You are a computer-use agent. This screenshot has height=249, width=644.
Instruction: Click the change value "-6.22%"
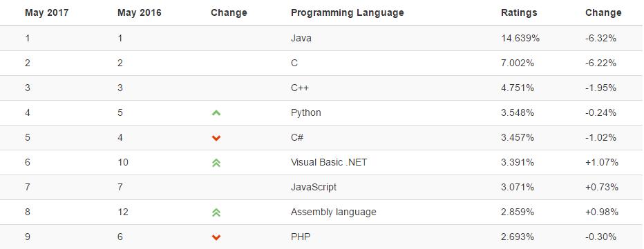coord(601,63)
